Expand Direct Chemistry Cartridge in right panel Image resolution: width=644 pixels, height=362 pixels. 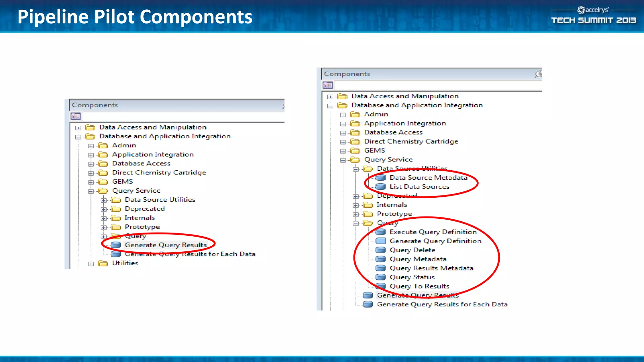pyautogui.click(x=343, y=142)
